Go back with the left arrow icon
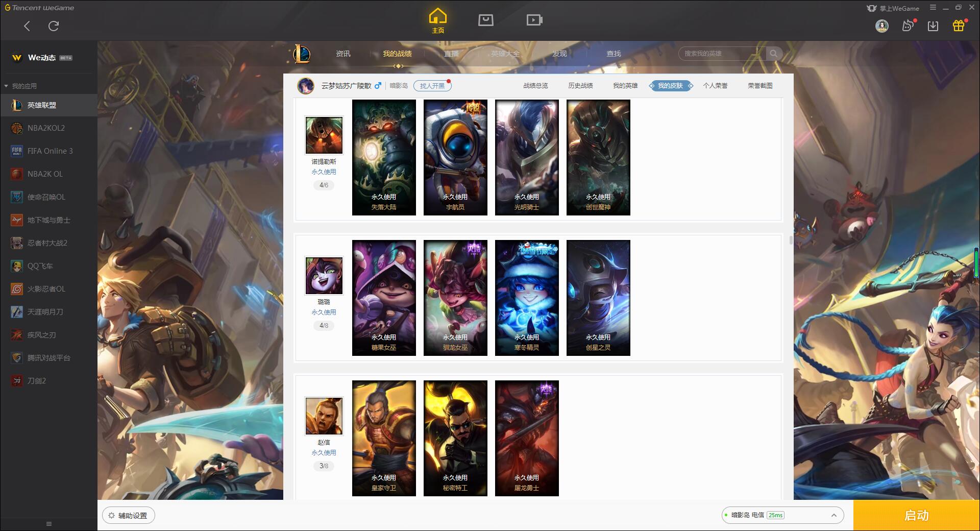 [x=27, y=26]
